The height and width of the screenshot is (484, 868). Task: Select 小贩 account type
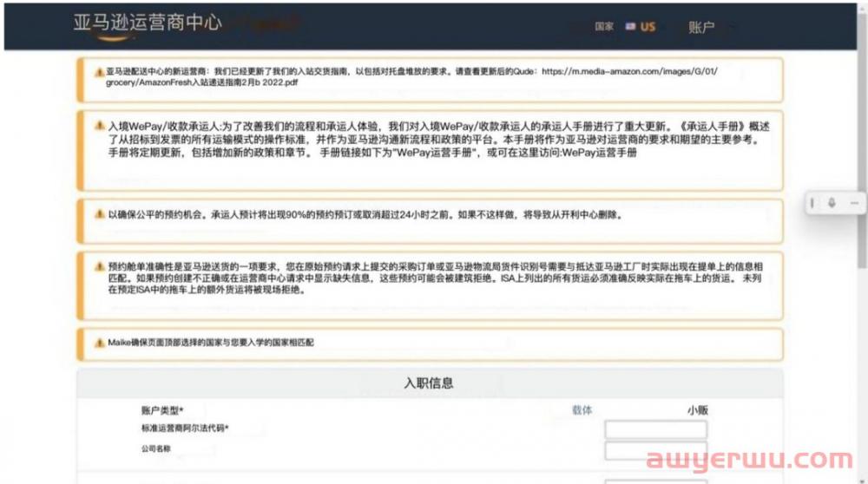698,410
